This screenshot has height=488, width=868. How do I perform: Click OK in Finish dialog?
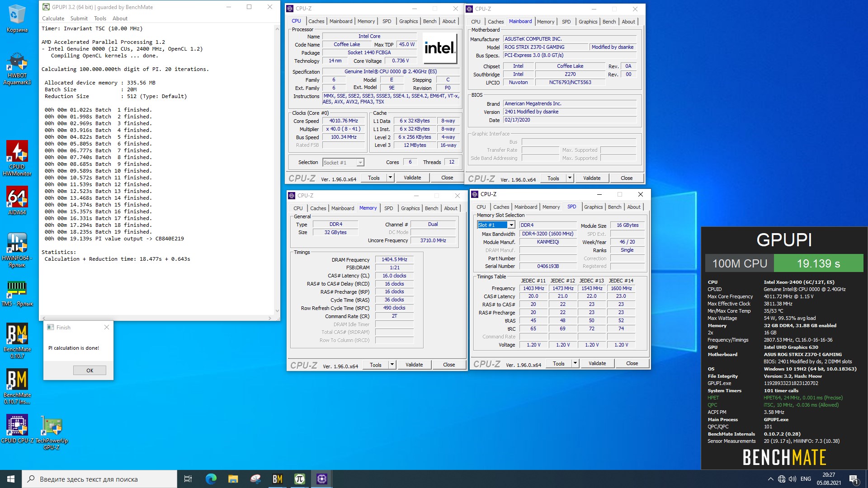[90, 371]
